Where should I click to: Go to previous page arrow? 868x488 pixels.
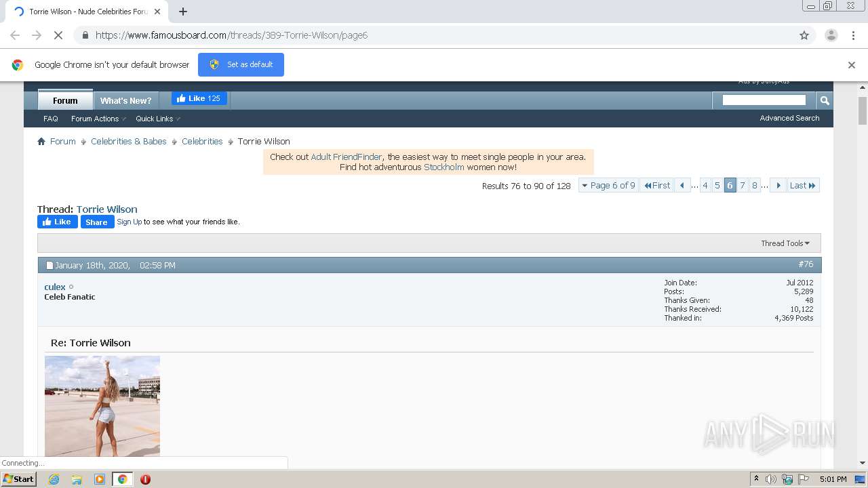tap(682, 185)
